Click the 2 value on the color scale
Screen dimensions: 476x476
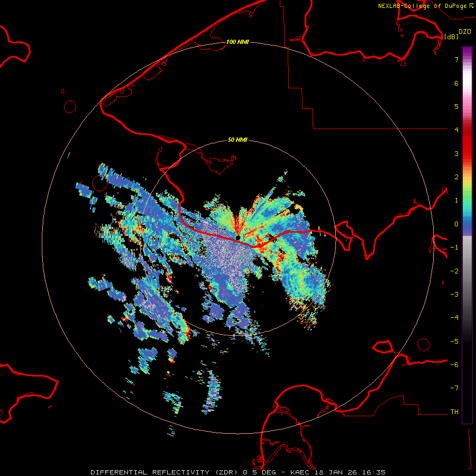pyautogui.click(x=456, y=177)
